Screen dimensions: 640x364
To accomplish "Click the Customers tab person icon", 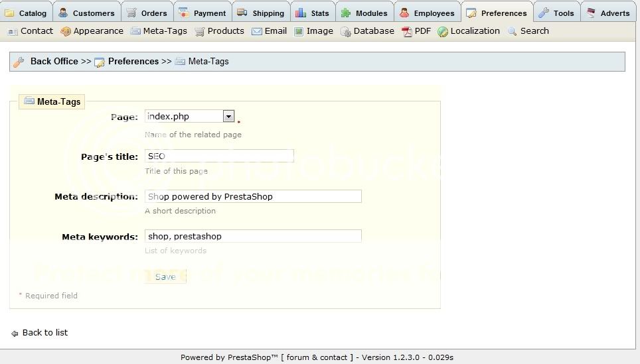I will point(63,13).
